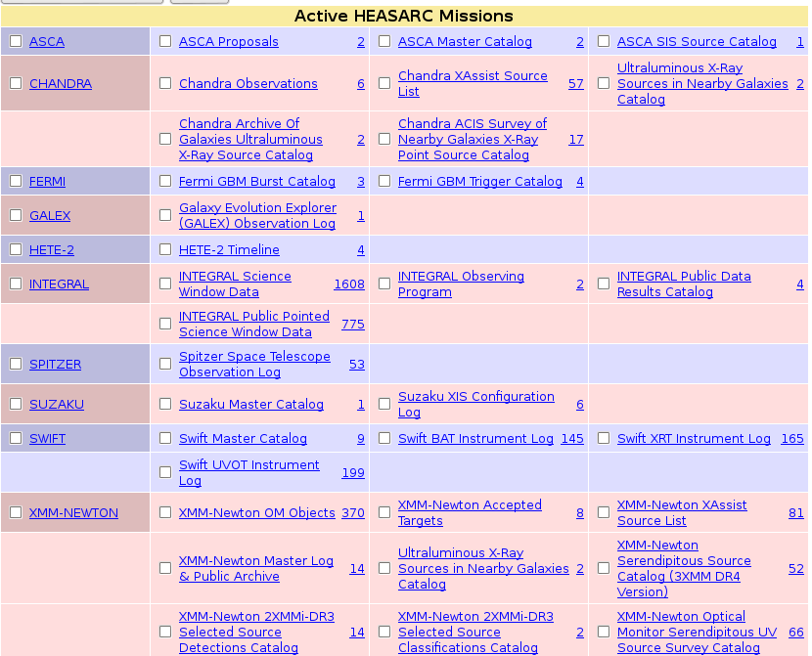Screen dimensions: 812x656
Task: Open the SPITZER mission link
Action: coord(56,364)
